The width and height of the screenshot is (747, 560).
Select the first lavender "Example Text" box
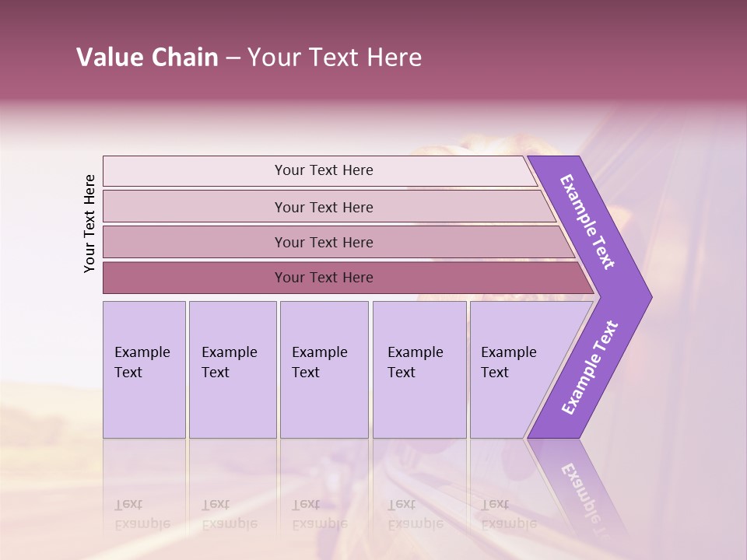click(145, 369)
